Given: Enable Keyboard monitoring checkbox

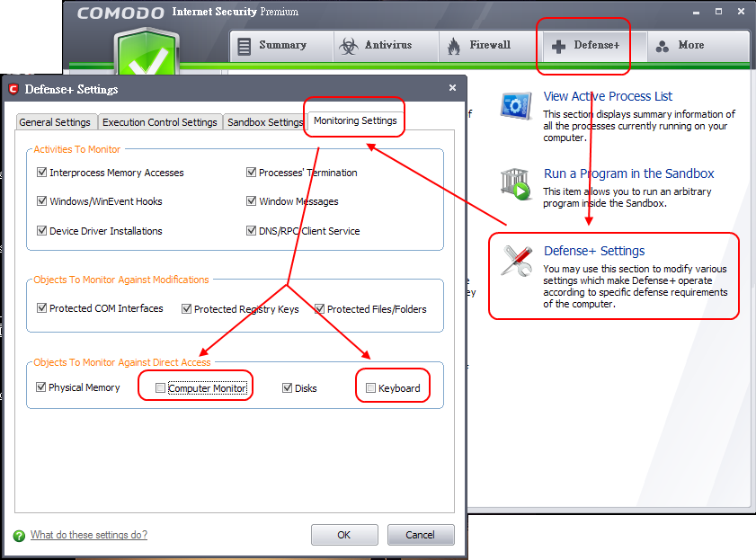Looking at the screenshot, I should click(x=370, y=388).
